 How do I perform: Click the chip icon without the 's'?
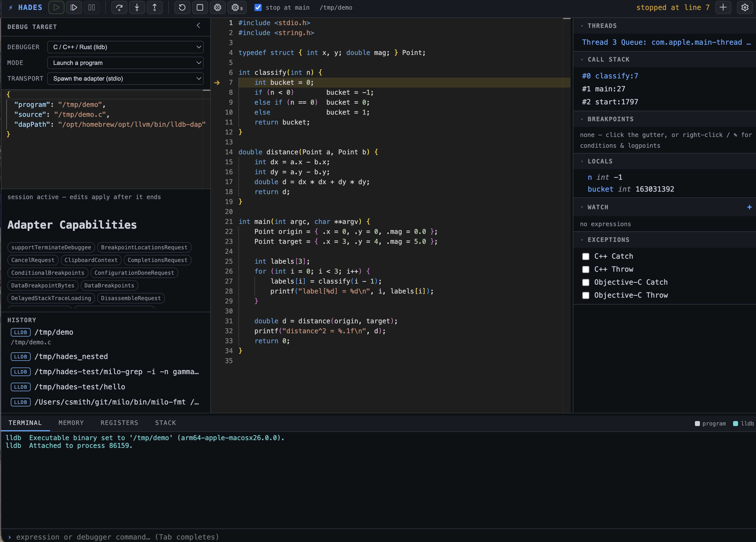coord(218,7)
